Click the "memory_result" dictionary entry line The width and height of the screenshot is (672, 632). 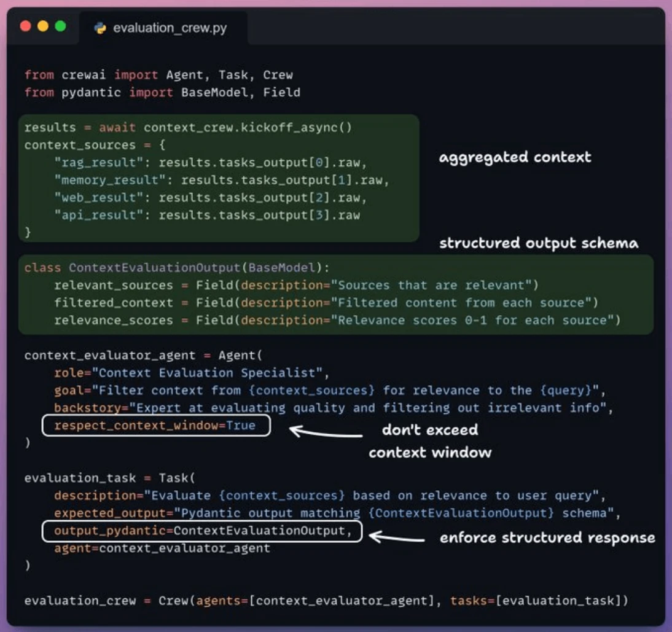coord(222,181)
